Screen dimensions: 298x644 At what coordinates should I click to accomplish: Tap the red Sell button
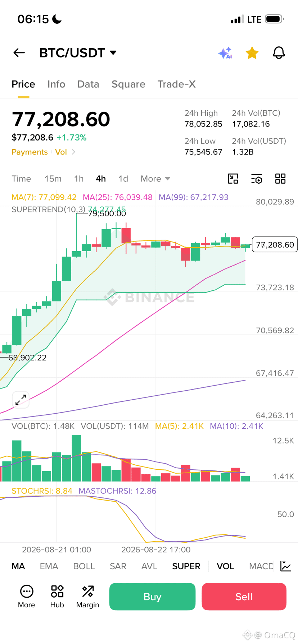point(244,597)
